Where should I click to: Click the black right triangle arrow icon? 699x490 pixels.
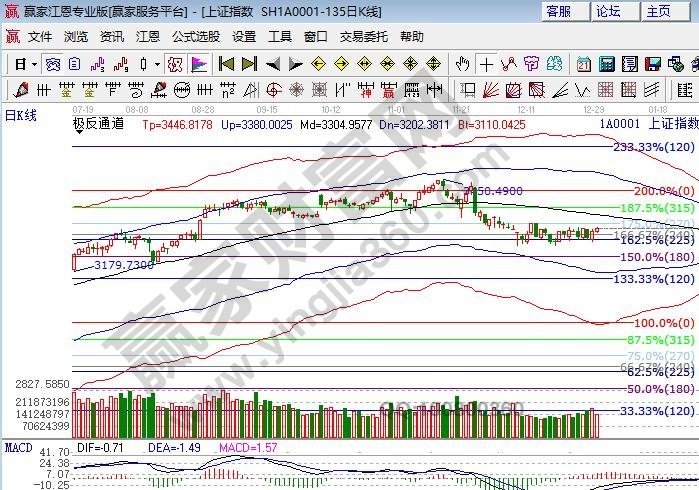click(294, 64)
